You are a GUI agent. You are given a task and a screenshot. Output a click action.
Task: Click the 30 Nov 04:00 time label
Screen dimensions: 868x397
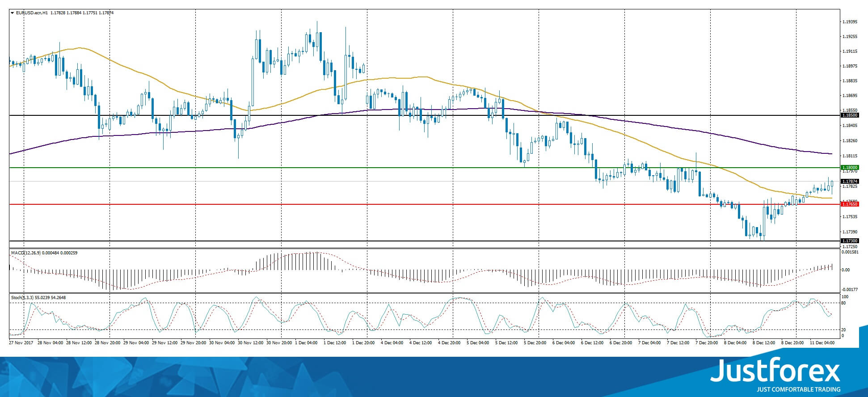(x=223, y=343)
